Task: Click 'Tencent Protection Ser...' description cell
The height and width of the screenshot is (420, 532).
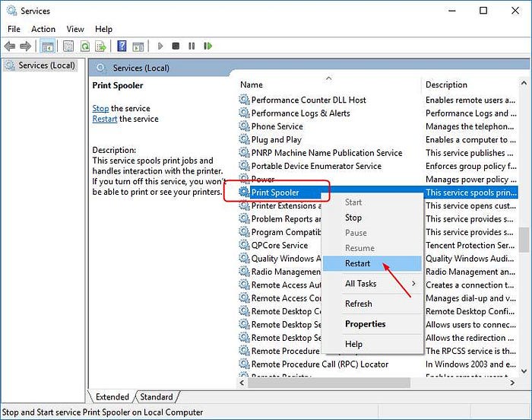Action: point(470,245)
